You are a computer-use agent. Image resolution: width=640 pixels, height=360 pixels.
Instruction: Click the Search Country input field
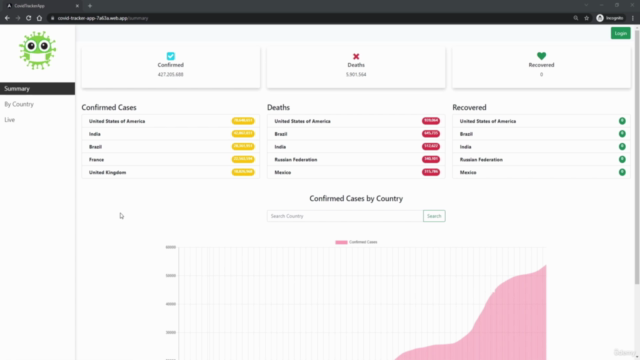tap(345, 216)
